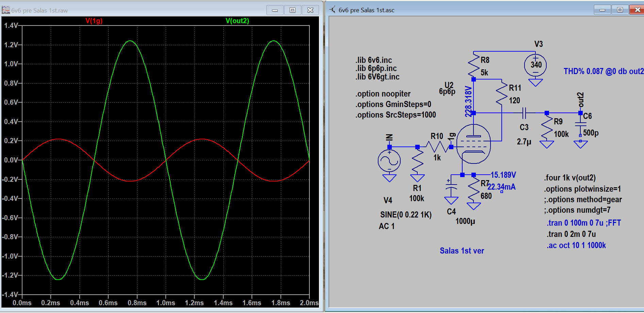Close the waveform .raw window
This screenshot has width=644, height=313.
point(310,10)
